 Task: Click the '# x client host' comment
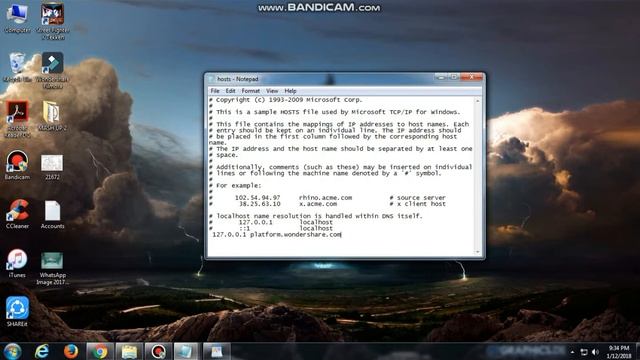point(418,204)
